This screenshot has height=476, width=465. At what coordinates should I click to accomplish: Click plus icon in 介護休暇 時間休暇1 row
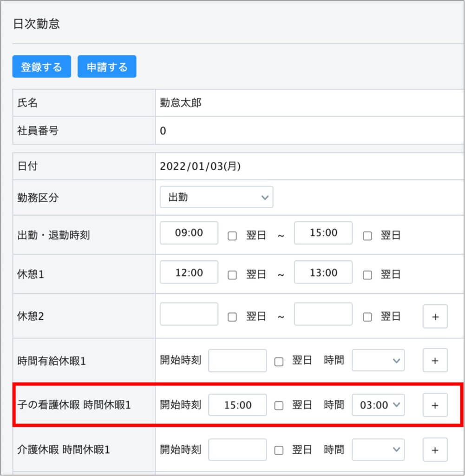point(435,450)
